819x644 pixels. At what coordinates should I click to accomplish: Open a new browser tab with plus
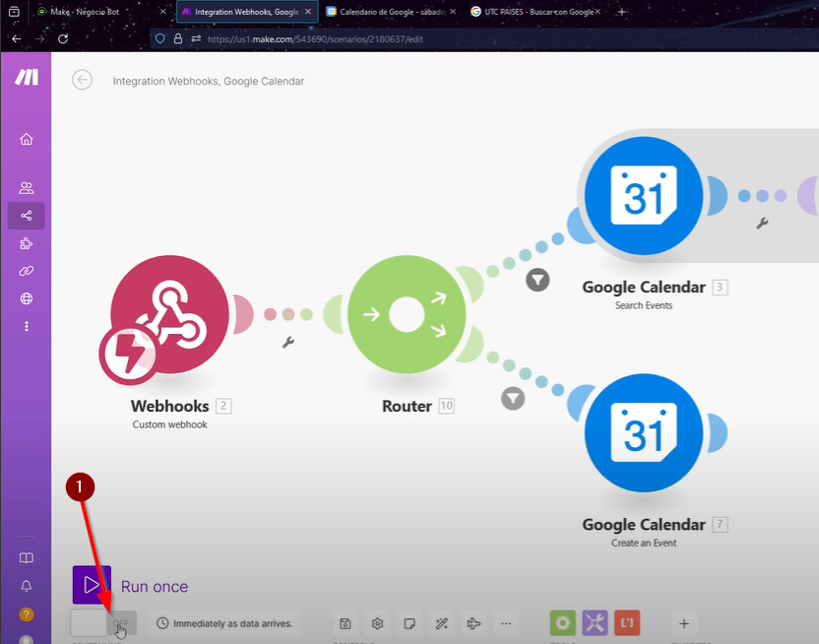(621, 12)
